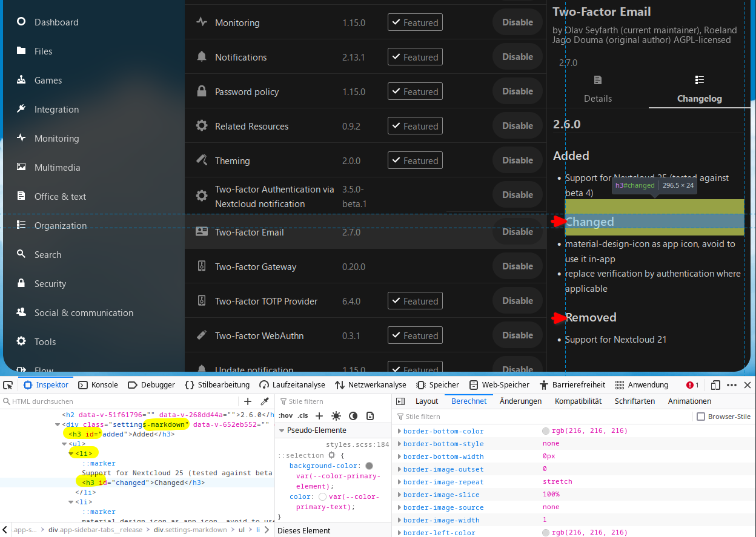Click the new CSS rule plus icon
This screenshot has height=537, width=756.
[319, 416]
